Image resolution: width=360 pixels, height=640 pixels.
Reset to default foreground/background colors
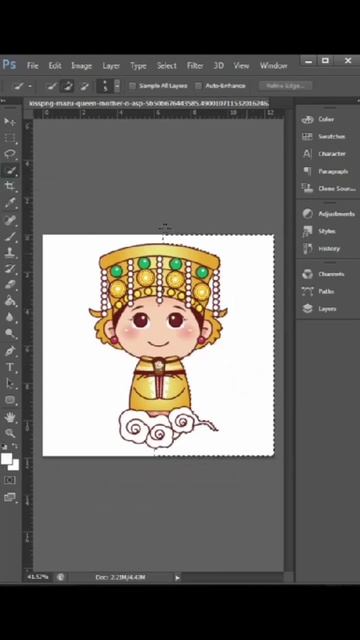4,447
